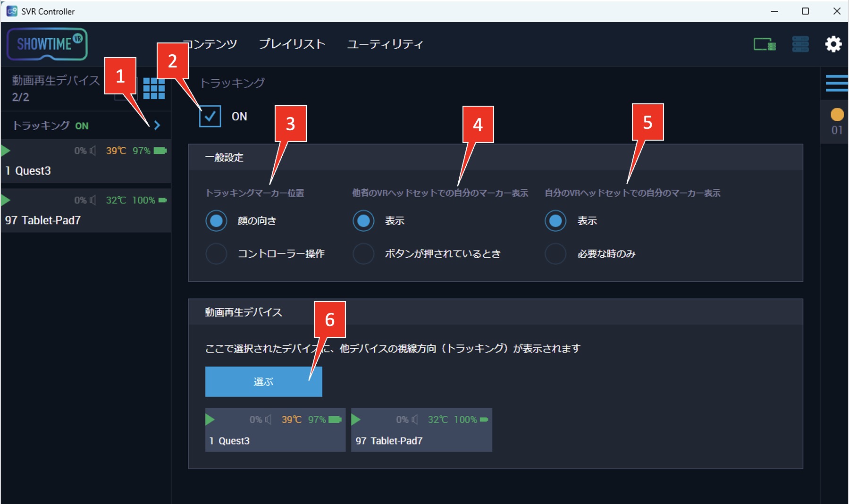Open the settings gear icon
Image resolution: width=849 pixels, height=504 pixels.
833,44
